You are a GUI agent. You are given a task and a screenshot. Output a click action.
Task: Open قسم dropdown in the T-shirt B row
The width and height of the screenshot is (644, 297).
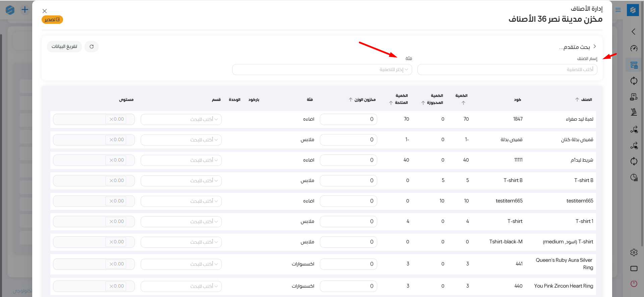pyautogui.click(x=181, y=181)
